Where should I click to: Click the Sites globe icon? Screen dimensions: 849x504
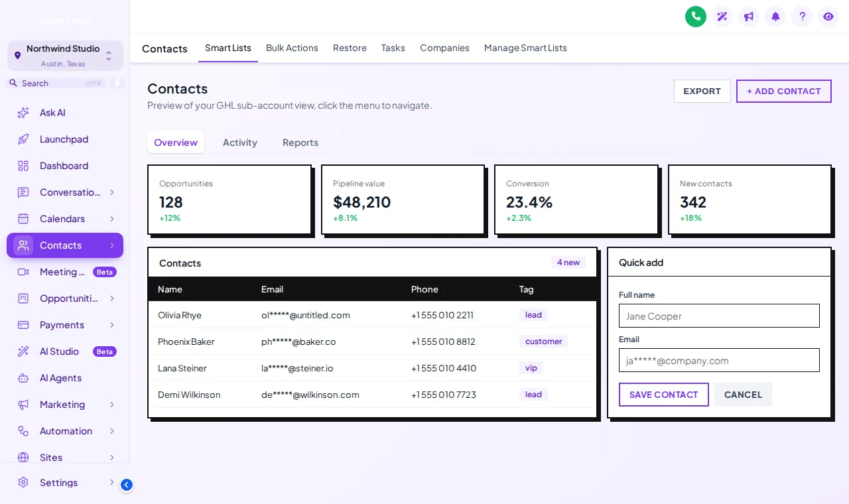(23, 458)
